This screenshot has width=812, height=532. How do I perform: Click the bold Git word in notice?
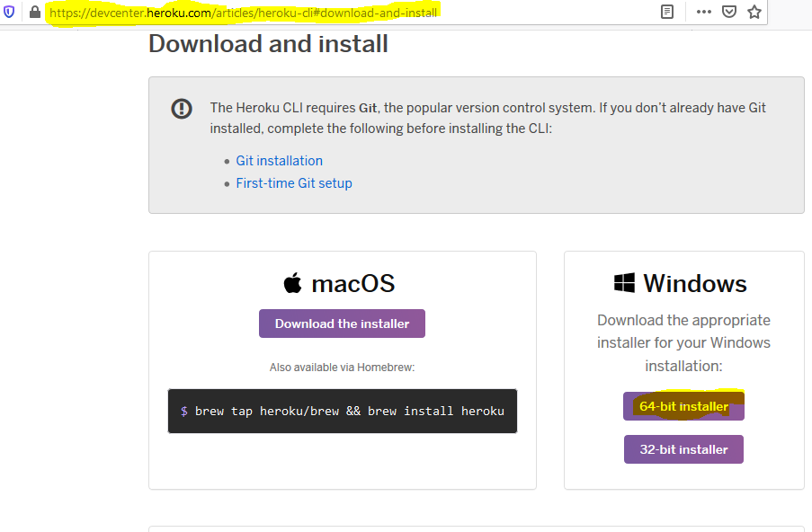pyautogui.click(x=368, y=108)
